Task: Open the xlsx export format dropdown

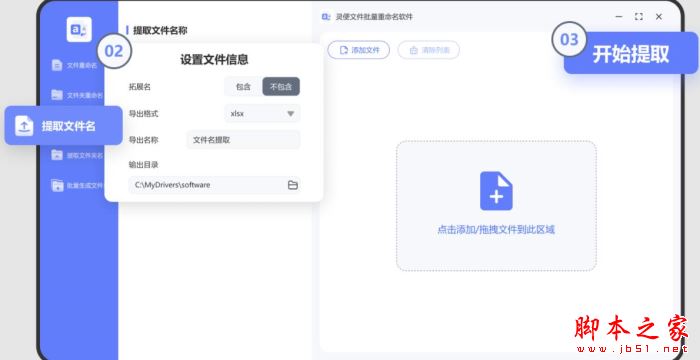Action: 262,113
